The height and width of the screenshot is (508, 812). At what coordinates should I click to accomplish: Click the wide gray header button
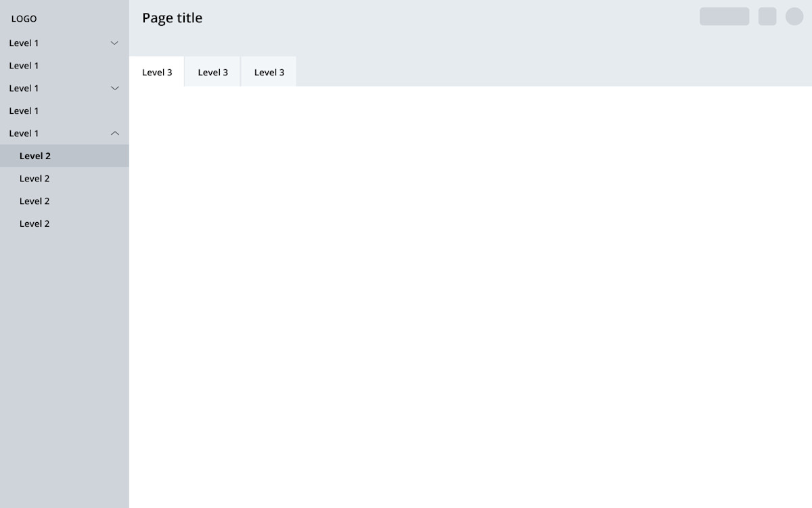(724, 16)
